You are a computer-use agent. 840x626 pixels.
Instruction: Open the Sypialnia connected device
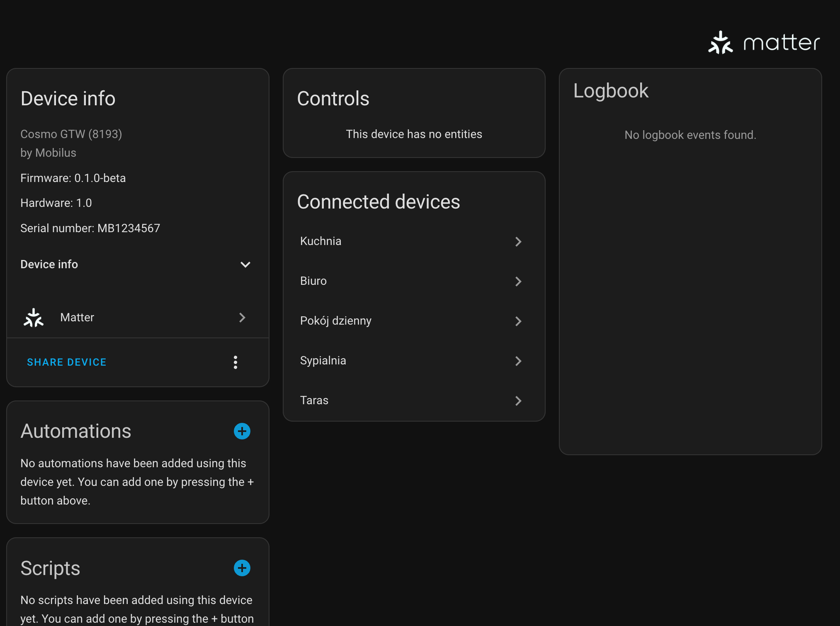(414, 361)
